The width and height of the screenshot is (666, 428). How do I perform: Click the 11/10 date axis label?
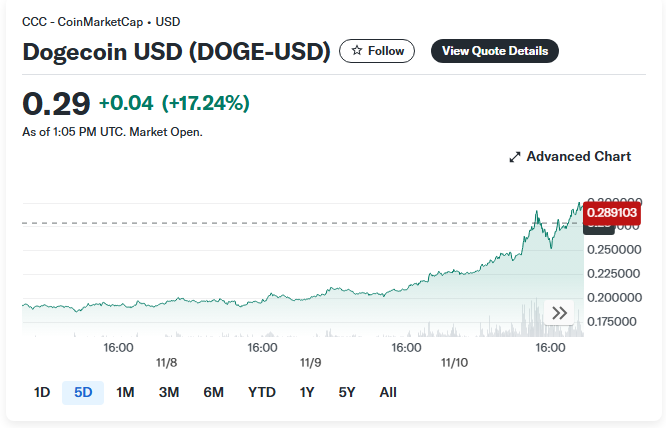tap(455, 362)
